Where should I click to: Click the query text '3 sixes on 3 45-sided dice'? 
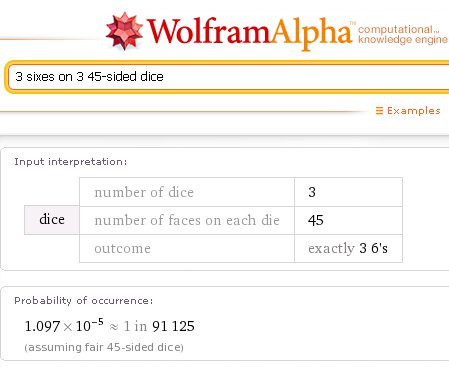(89, 77)
